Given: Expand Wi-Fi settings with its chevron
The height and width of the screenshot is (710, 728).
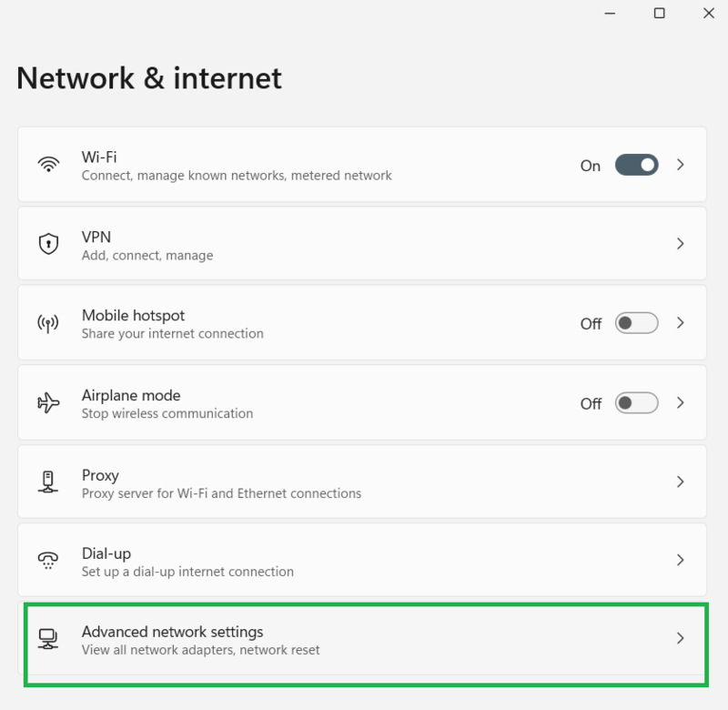Looking at the screenshot, I should (x=680, y=165).
